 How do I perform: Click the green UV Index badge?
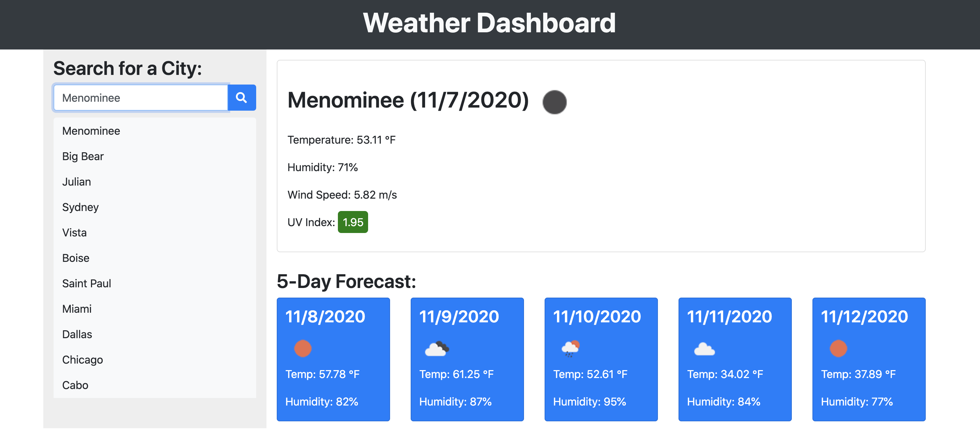[x=353, y=222]
